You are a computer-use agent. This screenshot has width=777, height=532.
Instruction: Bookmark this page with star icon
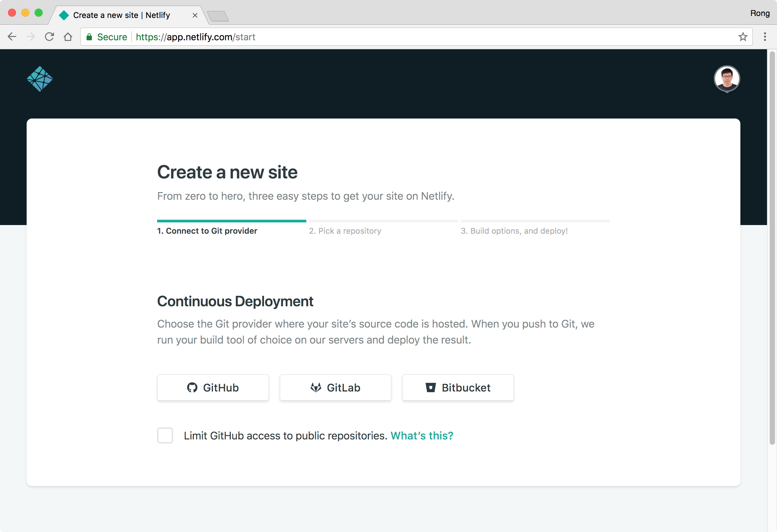[743, 37]
